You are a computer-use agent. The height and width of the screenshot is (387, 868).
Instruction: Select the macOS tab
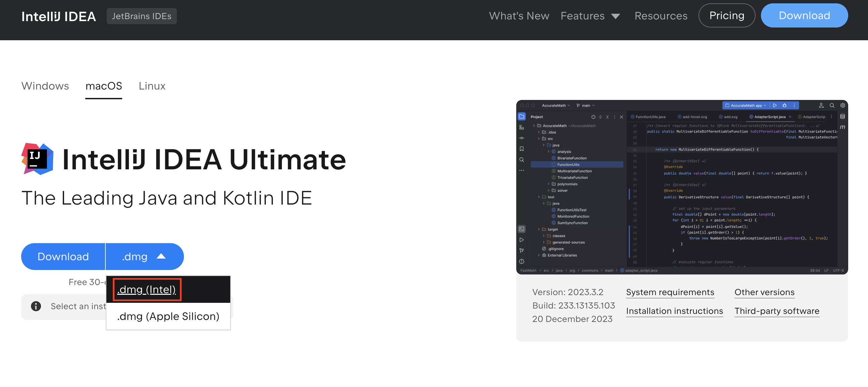[x=104, y=86]
